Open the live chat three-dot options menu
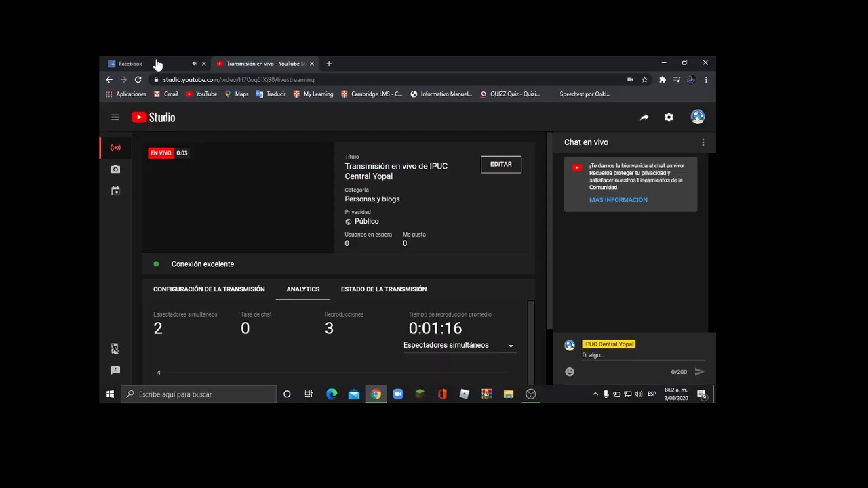Screen dimensions: 868x488 coord(703,142)
